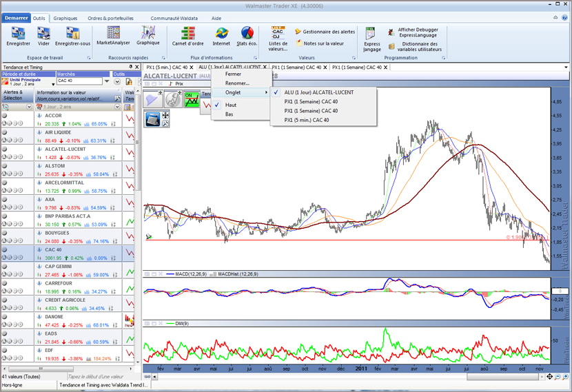Expand the Alertes & Sélection filter chevron
Image resolution: width=572 pixels, height=392 pixels.
pos(29,107)
